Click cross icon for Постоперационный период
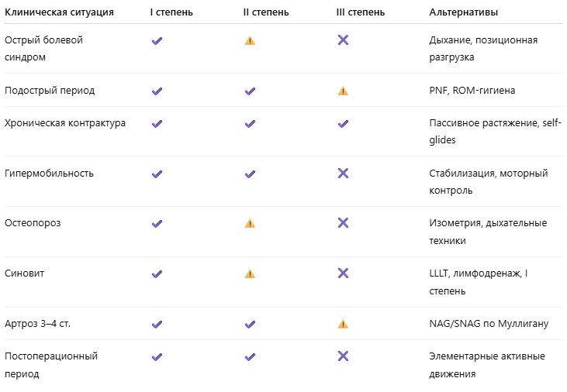The width and height of the screenshot is (567, 392). 343,356
